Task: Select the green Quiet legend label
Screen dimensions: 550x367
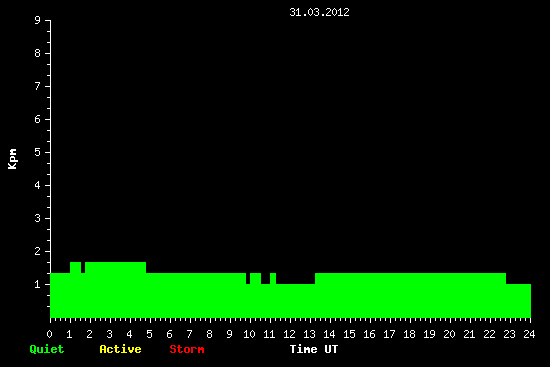Action: [47, 349]
